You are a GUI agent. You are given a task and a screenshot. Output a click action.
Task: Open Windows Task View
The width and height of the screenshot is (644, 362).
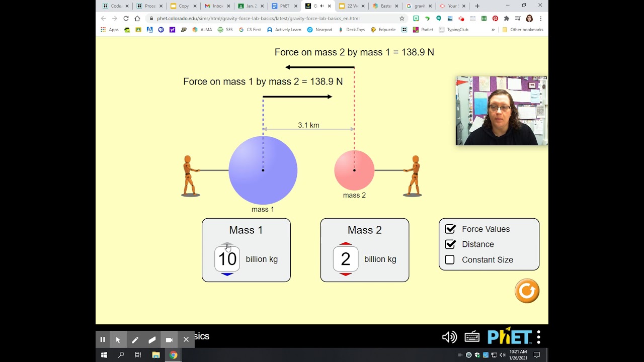coord(138,355)
